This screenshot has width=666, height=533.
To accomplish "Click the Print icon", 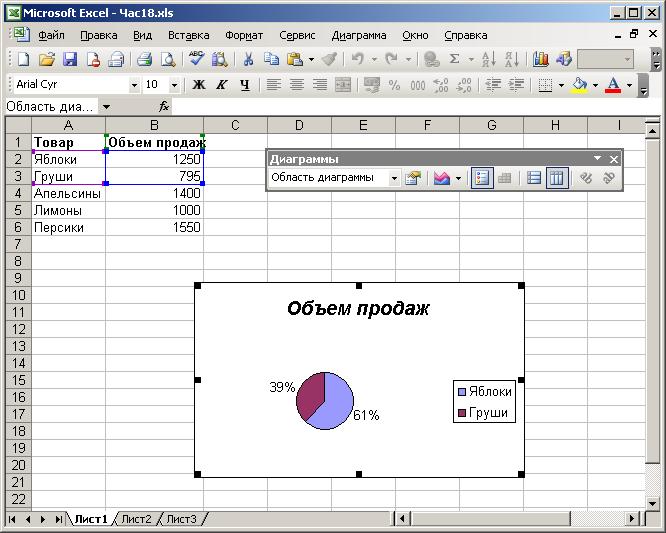I will pyautogui.click(x=144, y=59).
